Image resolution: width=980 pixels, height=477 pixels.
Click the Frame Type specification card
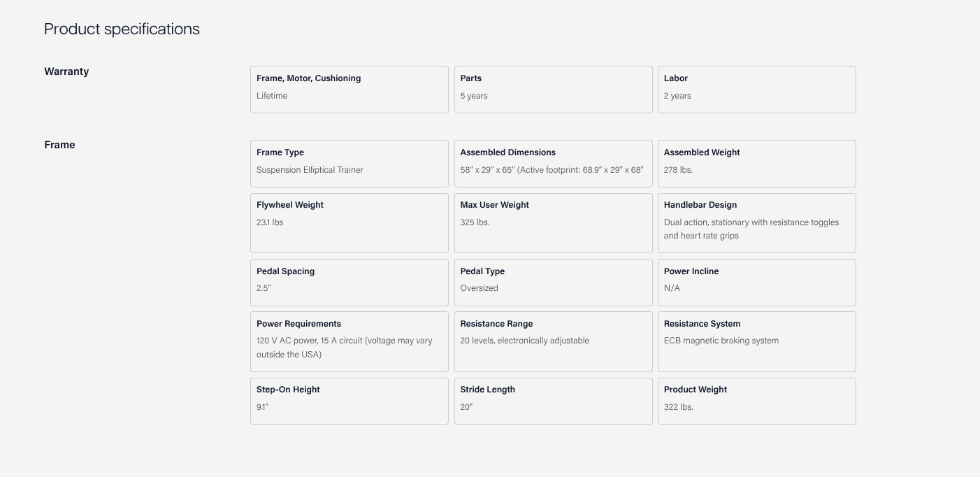pyautogui.click(x=349, y=163)
